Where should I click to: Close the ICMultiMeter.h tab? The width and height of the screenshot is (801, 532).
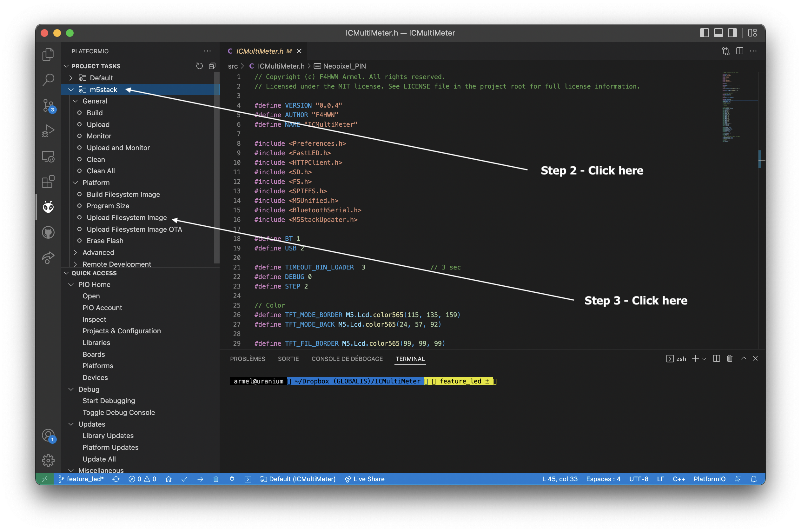[299, 51]
